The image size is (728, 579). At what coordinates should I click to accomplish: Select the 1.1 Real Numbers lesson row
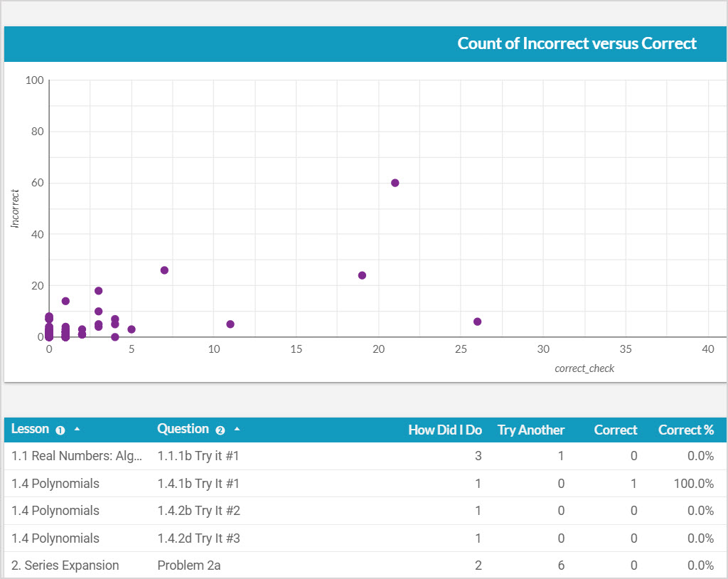point(77,456)
